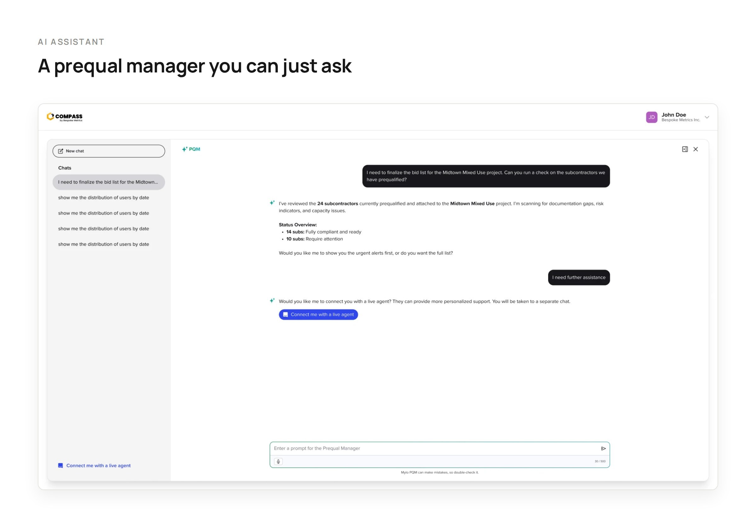The height and width of the screenshot is (532, 756).
Task: Click the Compass logo
Action: coord(65,117)
